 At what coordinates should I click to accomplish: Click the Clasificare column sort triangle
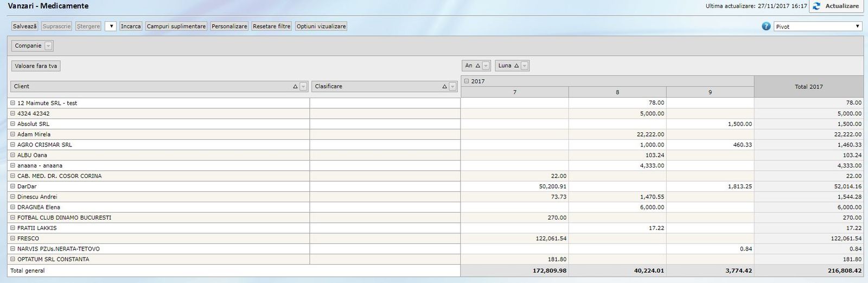click(444, 87)
